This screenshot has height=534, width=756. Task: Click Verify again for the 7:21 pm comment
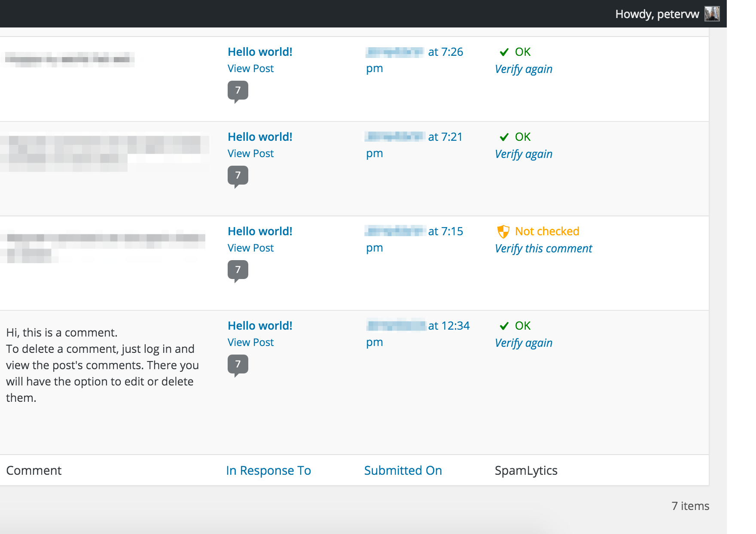point(524,154)
